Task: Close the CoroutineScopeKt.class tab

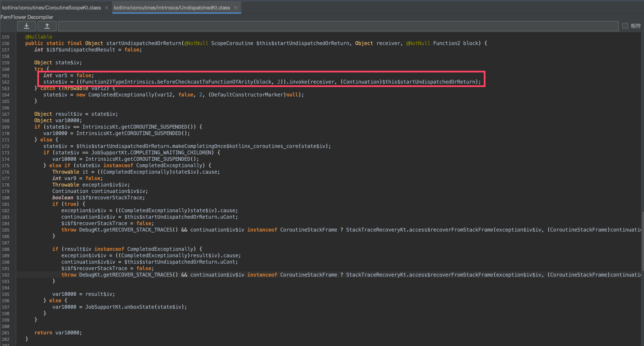Action: [x=107, y=8]
